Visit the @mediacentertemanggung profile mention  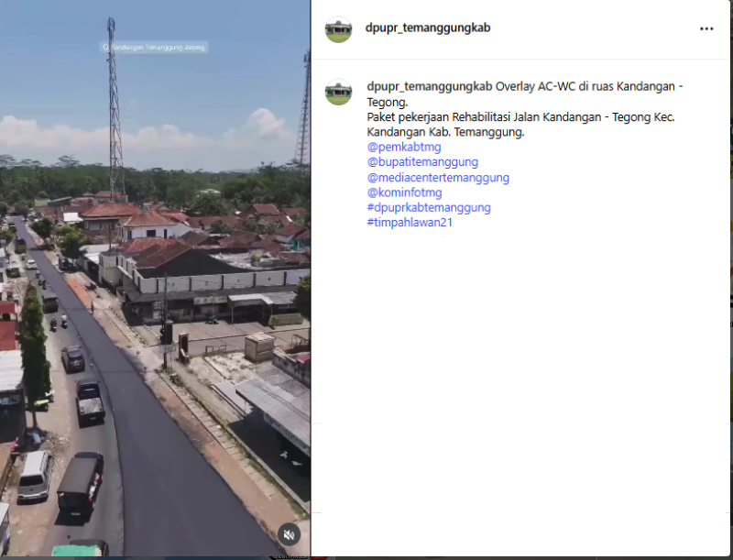click(x=438, y=178)
